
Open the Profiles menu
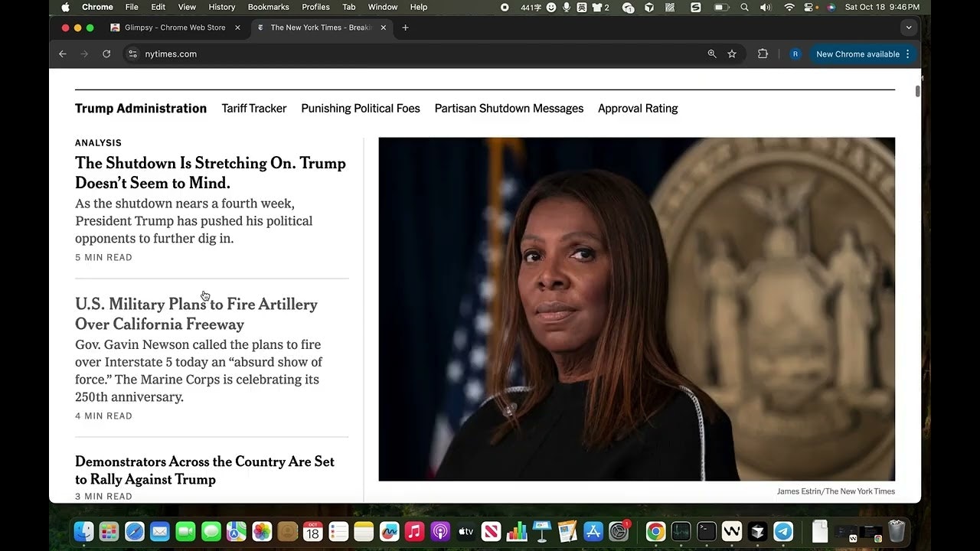tap(315, 7)
